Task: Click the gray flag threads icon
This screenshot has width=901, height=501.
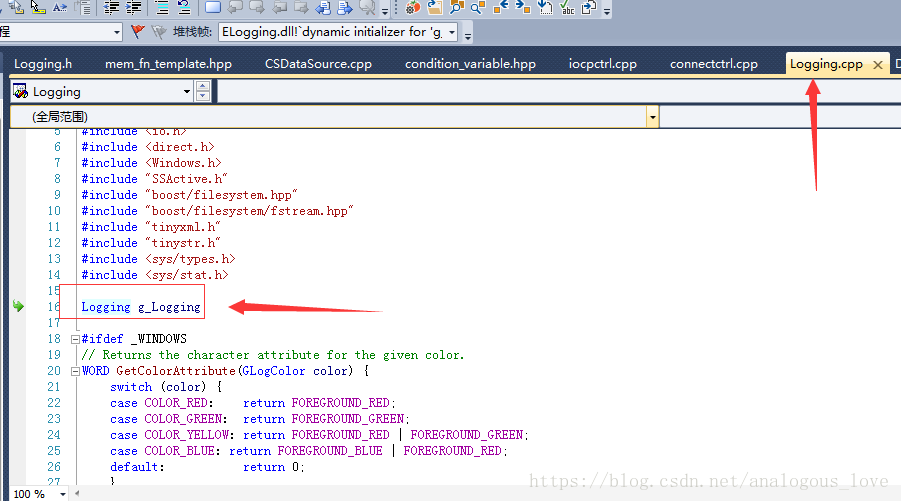Action: tap(159, 32)
